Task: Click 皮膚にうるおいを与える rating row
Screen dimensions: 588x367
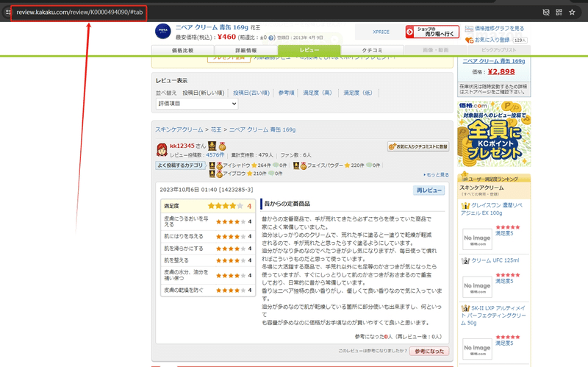Action: click(208, 221)
